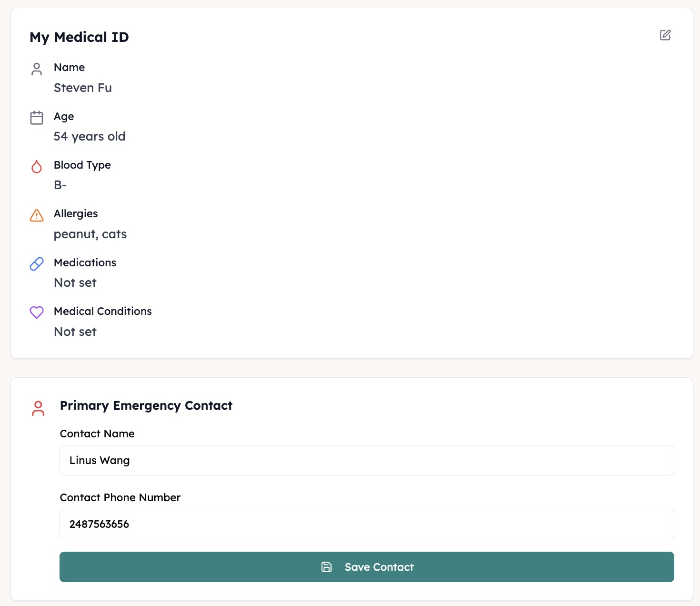Click the 54 years old text
This screenshot has width=700, height=606.
pyautogui.click(x=90, y=137)
